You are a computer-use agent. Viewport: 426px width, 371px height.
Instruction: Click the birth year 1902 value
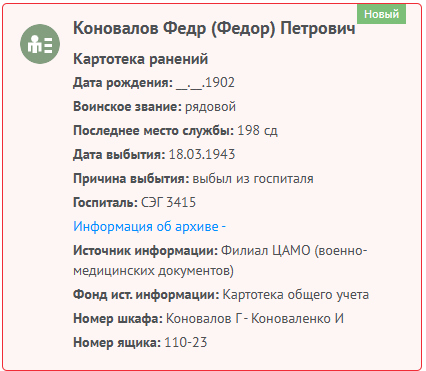coord(220,82)
